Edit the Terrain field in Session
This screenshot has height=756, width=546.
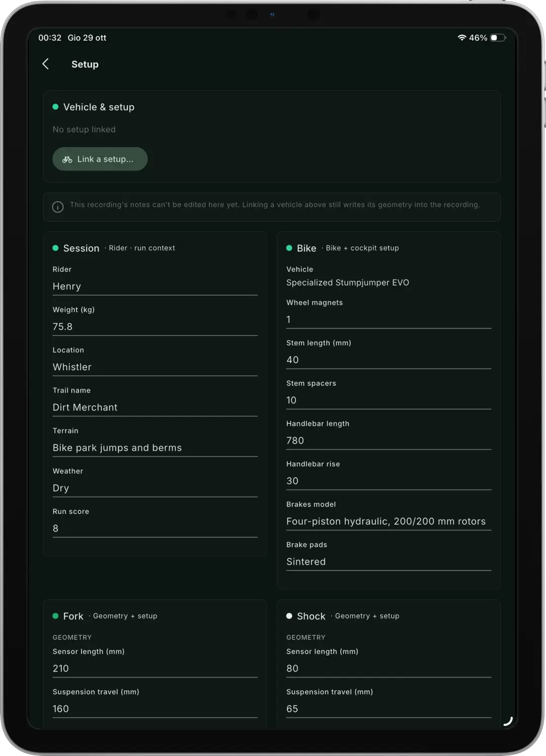click(155, 448)
